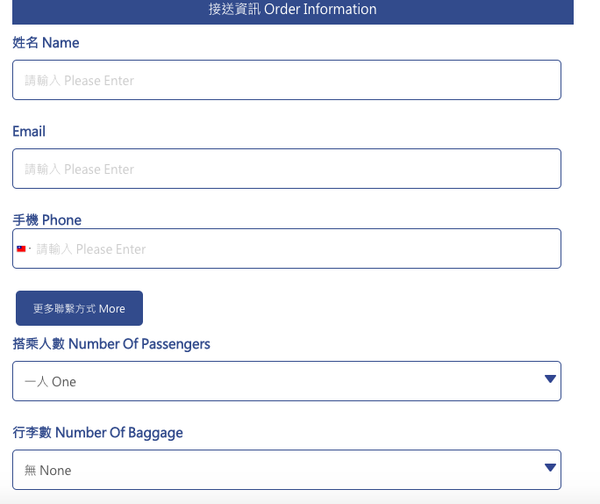Image resolution: width=600 pixels, height=504 pixels.
Task: Click the small caret beside the flag
Action: click(x=30, y=249)
